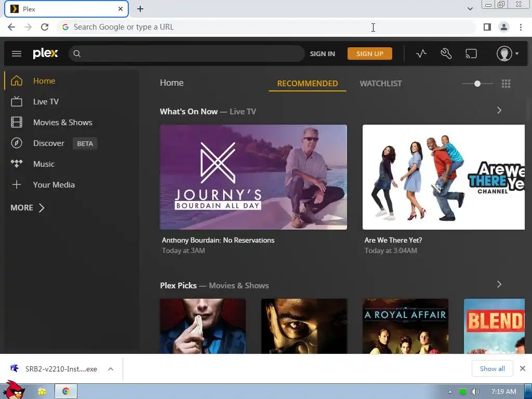The height and width of the screenshot is (399, 532).
Task: Open Anthony Bourdain No Reservations thumbnail
Action: 254,177
